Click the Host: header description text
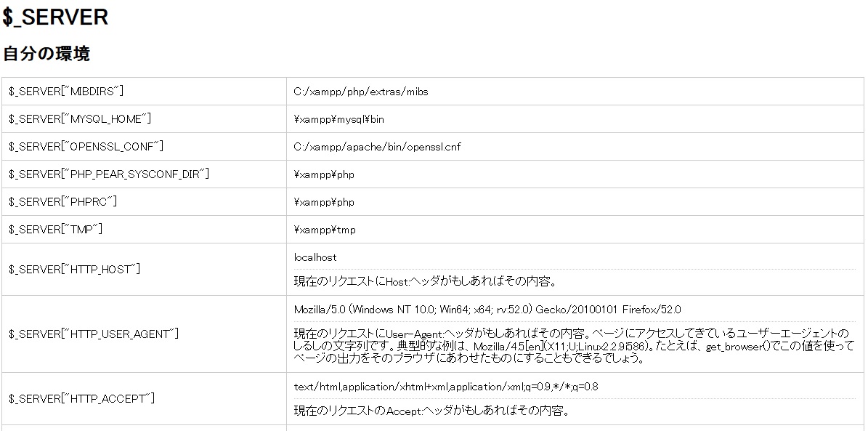The height and width of the screenshot is (431, 868). (425, 281)
